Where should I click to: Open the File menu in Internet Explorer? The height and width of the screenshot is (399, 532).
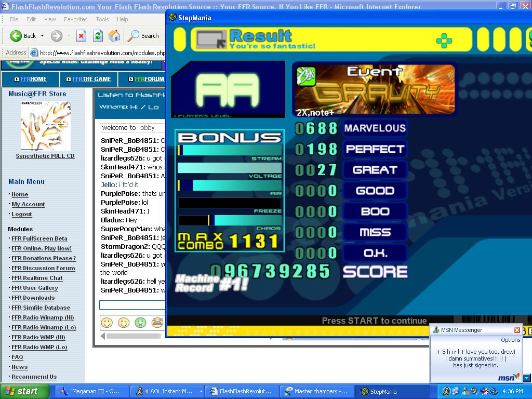tap(14, 19)
